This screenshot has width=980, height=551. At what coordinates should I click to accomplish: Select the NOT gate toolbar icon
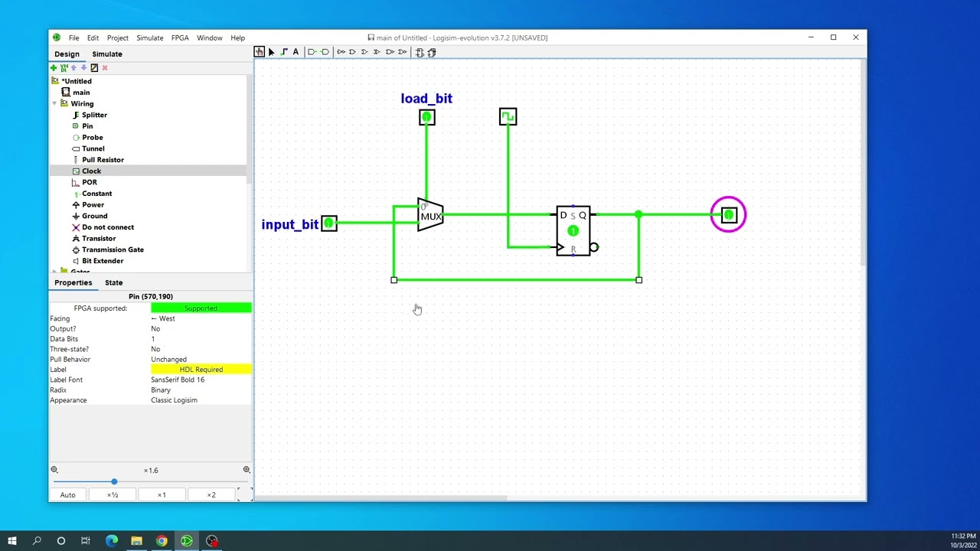(x=341, y=52)
